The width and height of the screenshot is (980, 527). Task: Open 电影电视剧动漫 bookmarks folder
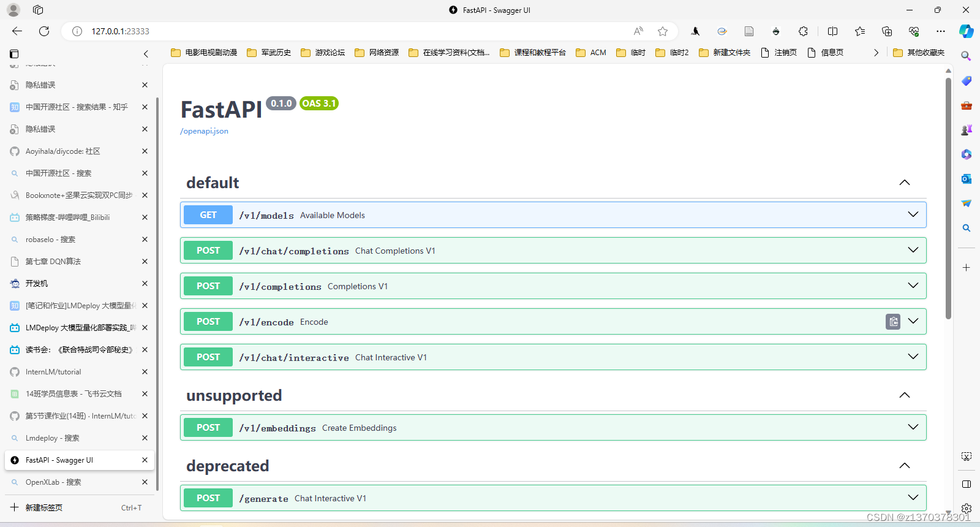click(x=204, y=53)
